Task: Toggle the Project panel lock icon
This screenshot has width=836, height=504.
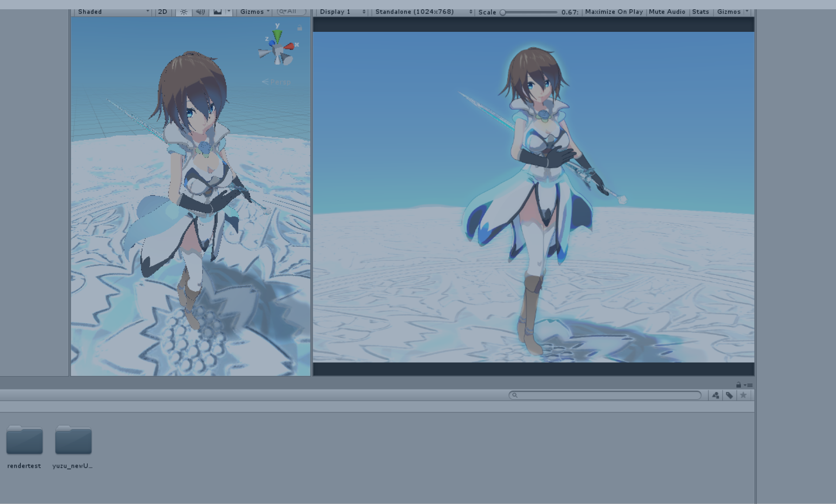Action: coord(738,385)
